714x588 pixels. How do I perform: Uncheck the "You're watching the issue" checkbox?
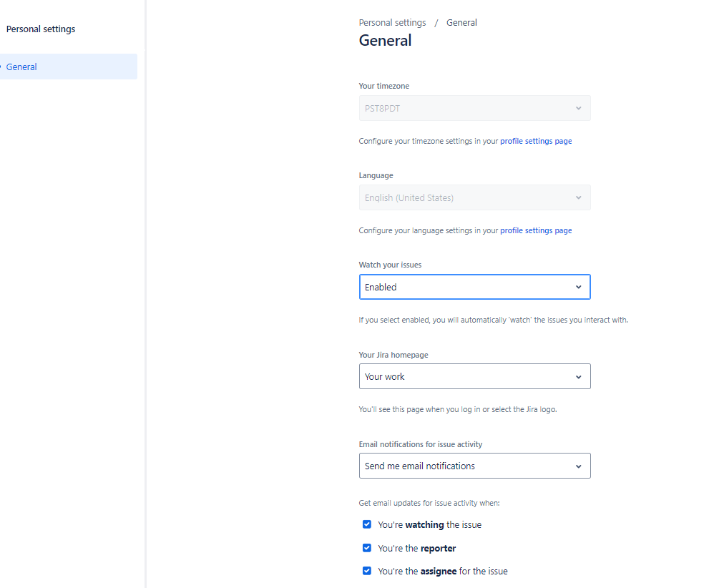[367, 524]
